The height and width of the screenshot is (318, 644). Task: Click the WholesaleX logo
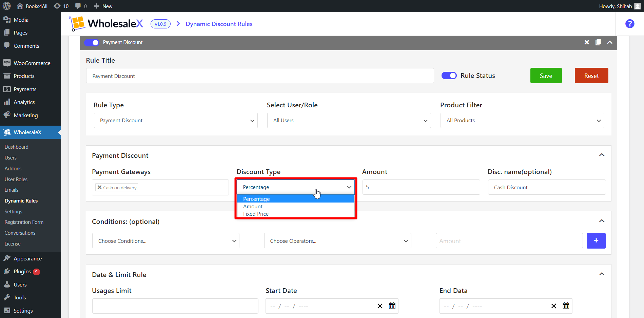click(x=106, y=24)
